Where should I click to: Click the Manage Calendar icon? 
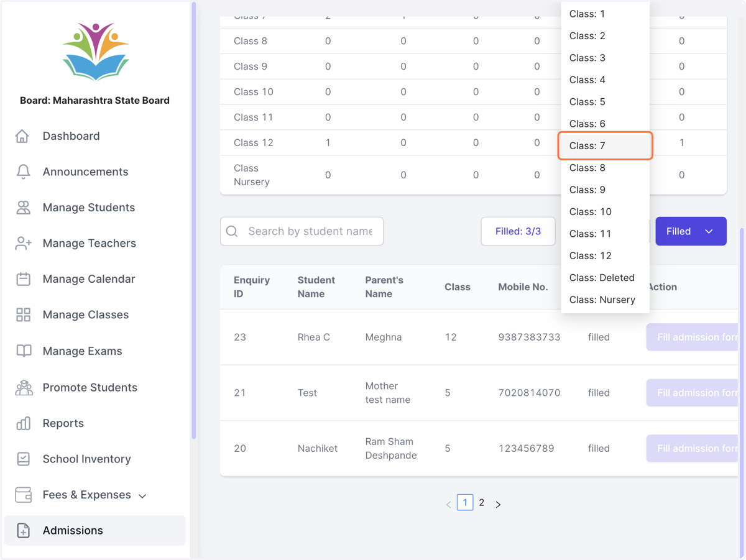click(23, 279)
